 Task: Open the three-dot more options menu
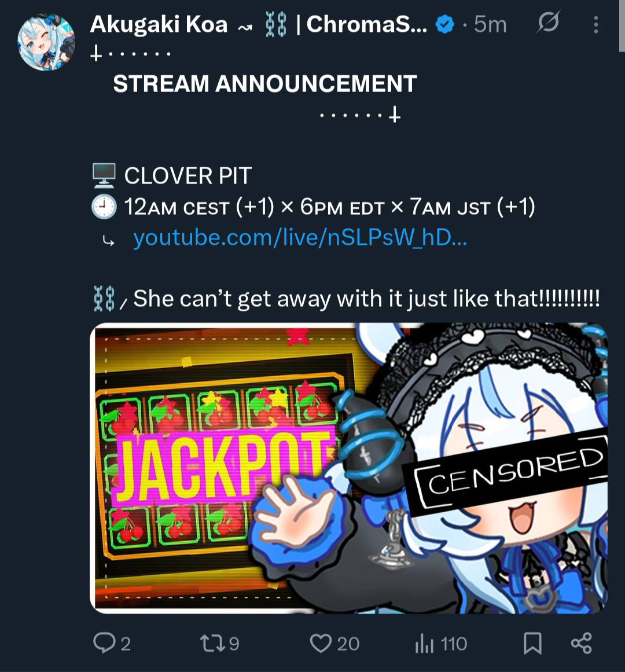click(x=596, y=24)
